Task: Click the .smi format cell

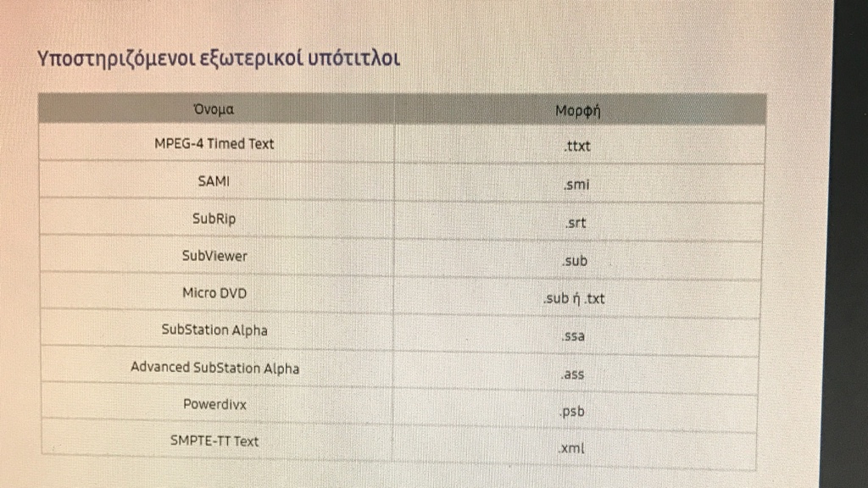Action: point(576,184)
